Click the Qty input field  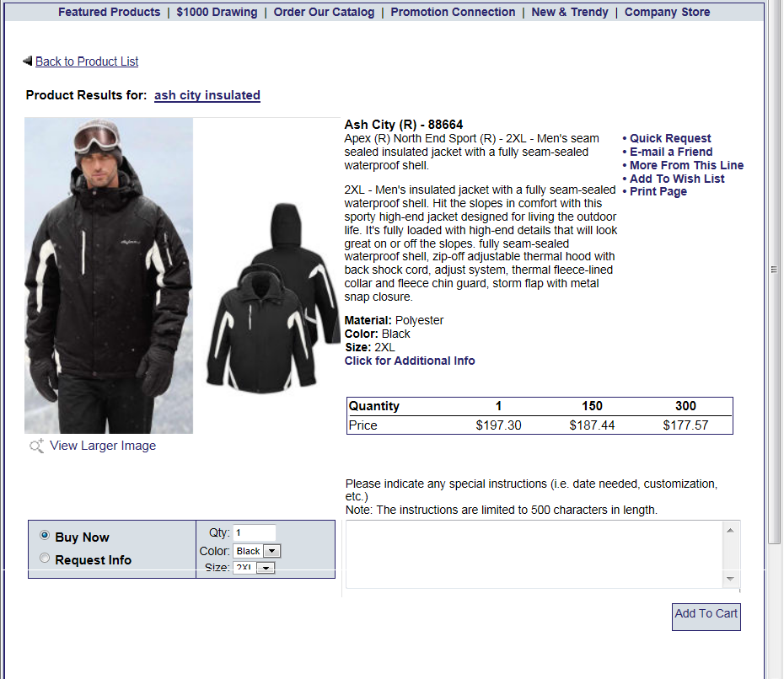tap(255, 532)
